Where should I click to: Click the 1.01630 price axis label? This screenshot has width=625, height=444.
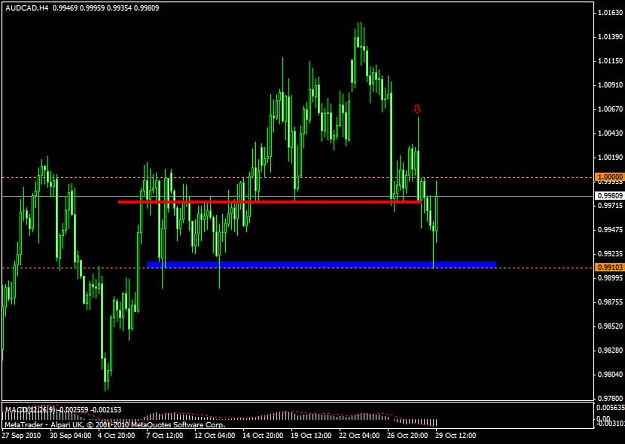coord(610,13)
